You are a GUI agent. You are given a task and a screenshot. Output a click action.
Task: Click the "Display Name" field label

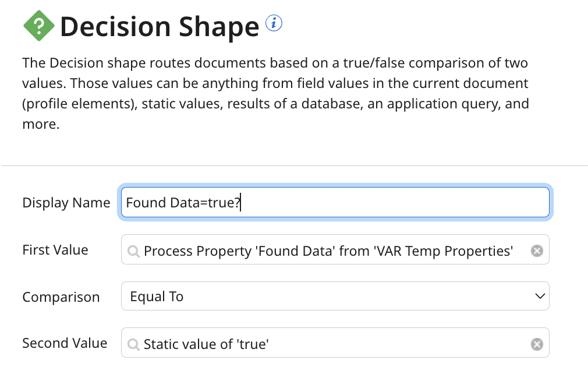pyautogui.click(x=66, y=203)
